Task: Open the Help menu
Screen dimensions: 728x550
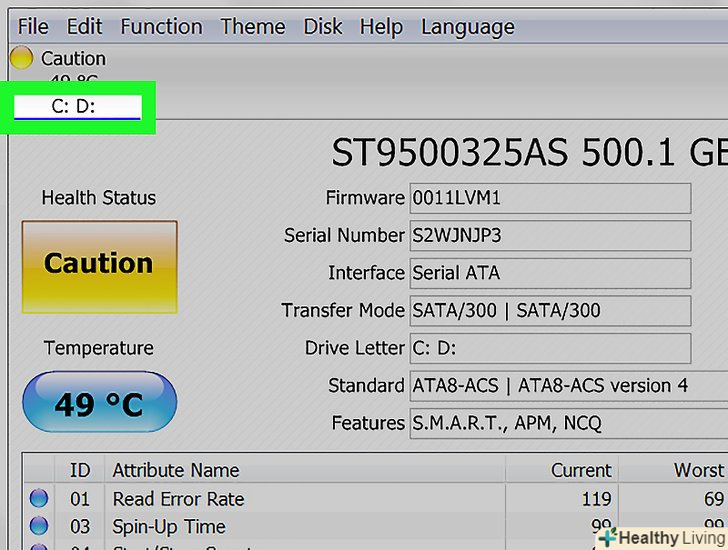Action: coord(381,27)
